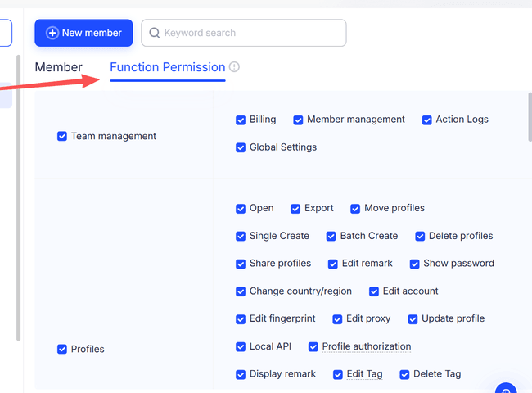Uncheck Single Create permission
Screen dimensions: 532x393
[241, 236]
